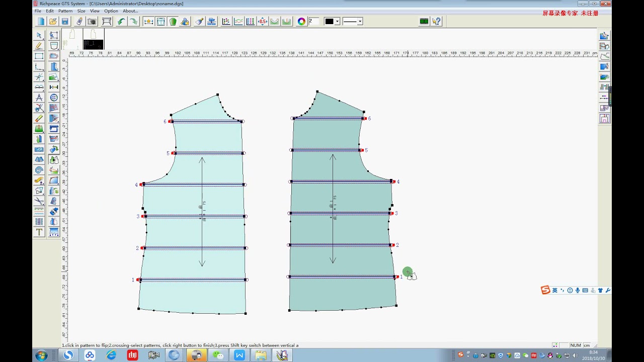
Task: Click the green film strip icon
Action: point(424,21)
